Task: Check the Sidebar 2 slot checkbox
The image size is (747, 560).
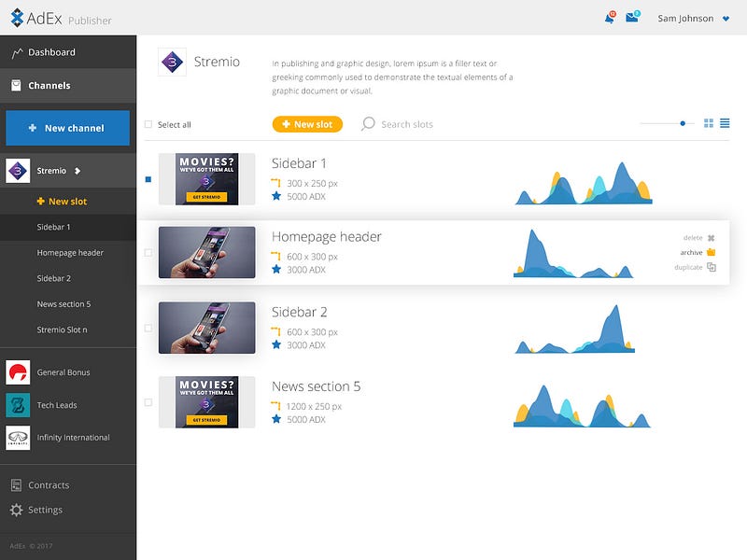Action: click(148, 329)
